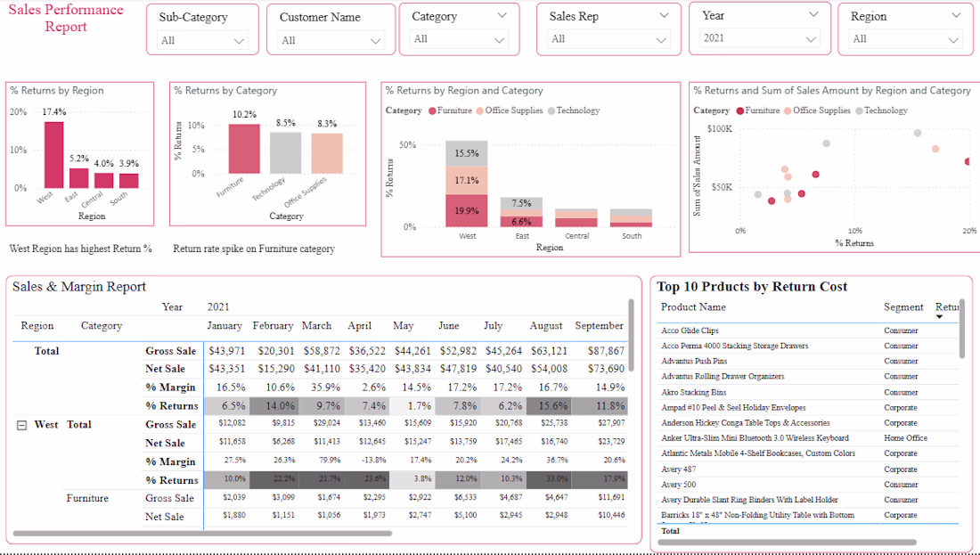980x555 pixels.
Task: Select the Central bar in Returns by Region
Action: pos(103,181)
